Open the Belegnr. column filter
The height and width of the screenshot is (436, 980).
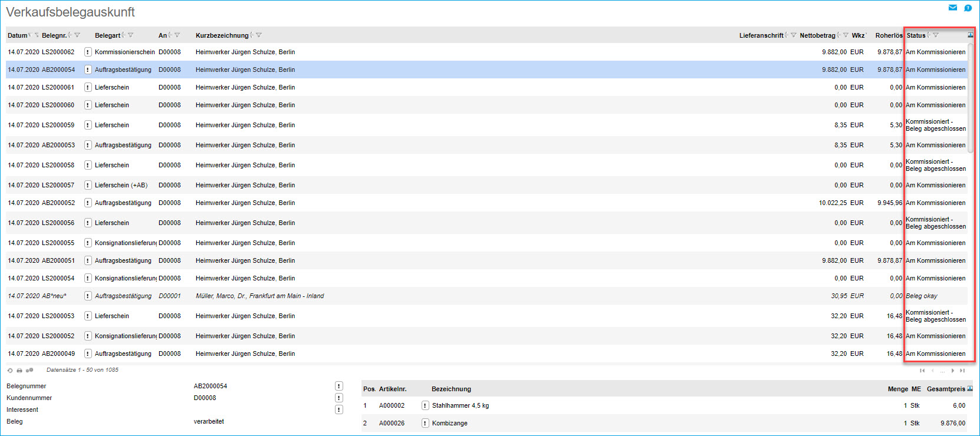pyautogui.click(x=77, y=35)
